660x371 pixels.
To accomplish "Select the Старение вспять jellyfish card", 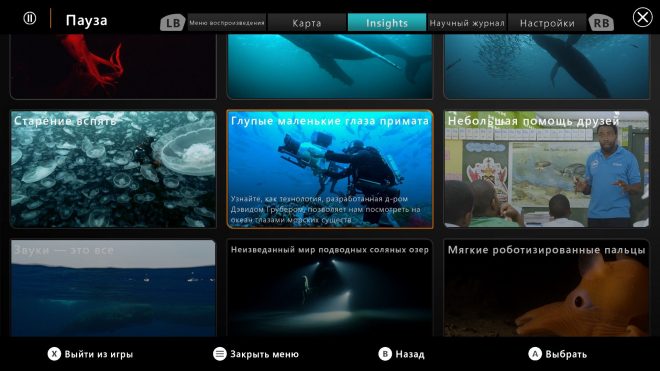I will (113, 169).
